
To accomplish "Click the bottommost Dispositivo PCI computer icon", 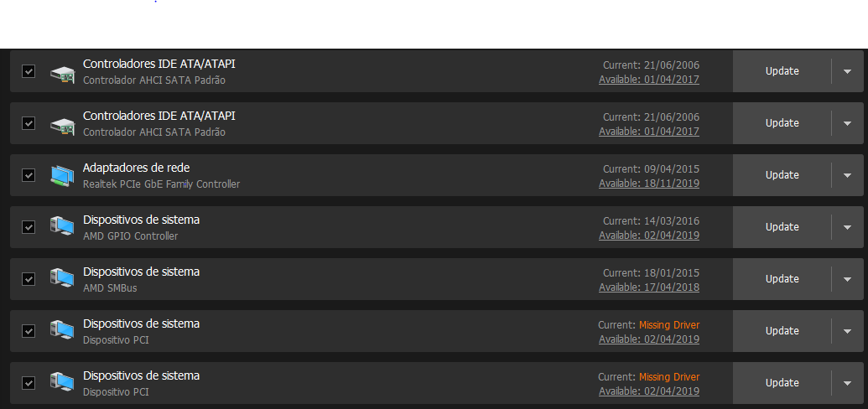I will (62, 383).
